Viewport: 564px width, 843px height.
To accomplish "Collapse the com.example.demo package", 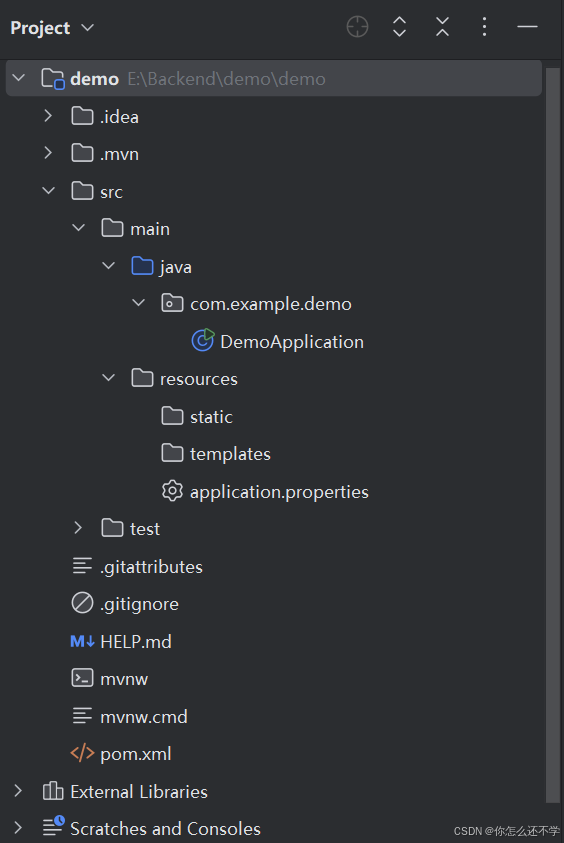I will click(x=139, y=303).
